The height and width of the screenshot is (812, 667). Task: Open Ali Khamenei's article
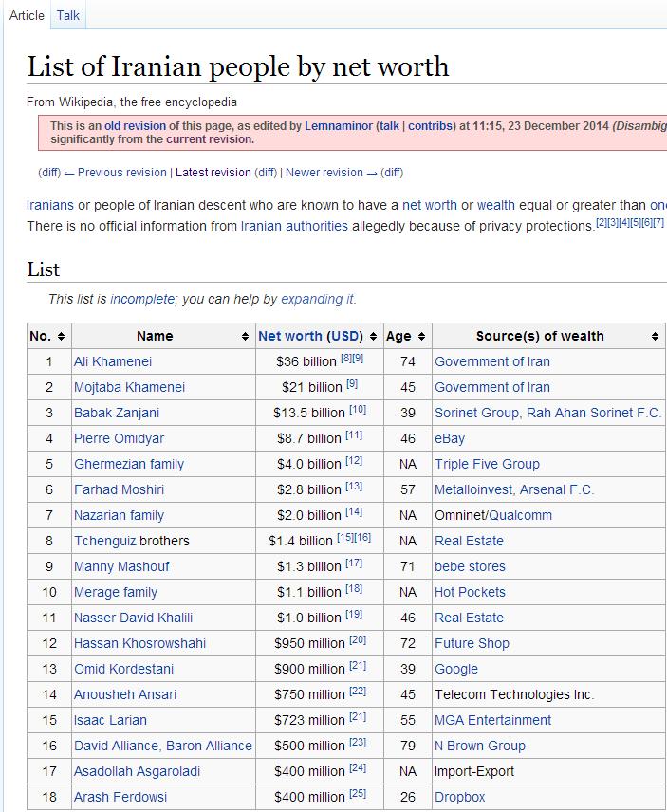113,361
